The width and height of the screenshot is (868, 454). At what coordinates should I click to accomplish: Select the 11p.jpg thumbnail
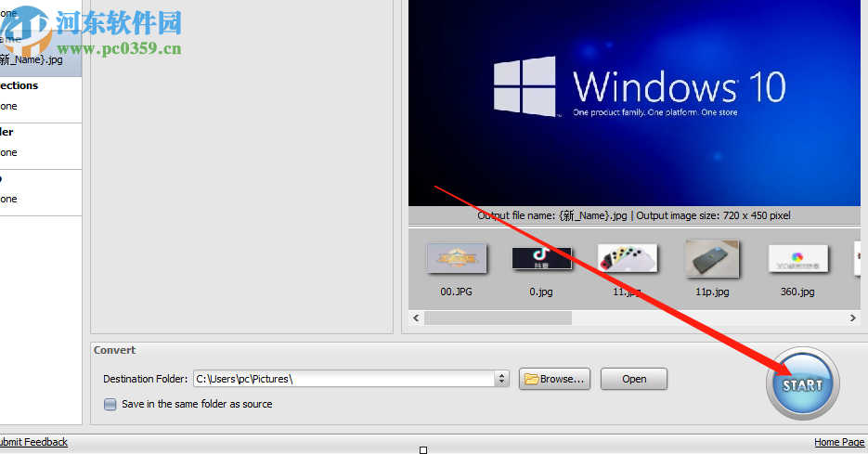(x=712, y=258)
